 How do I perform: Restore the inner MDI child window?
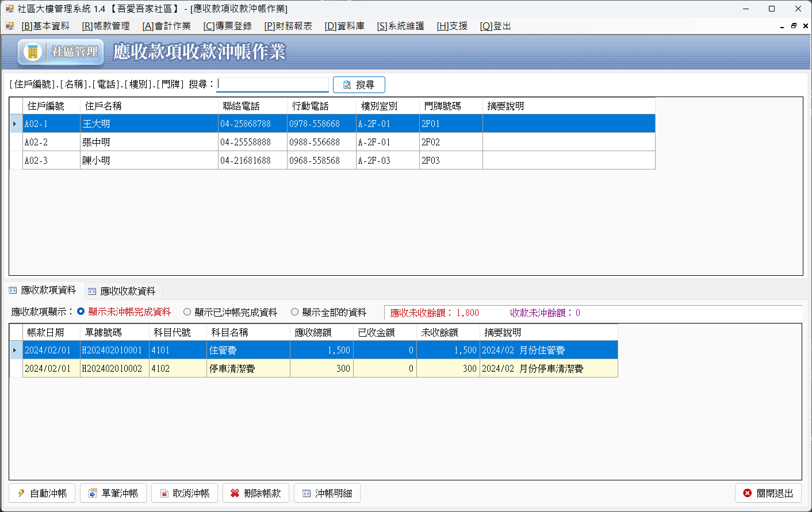click(x=794, y=26)
